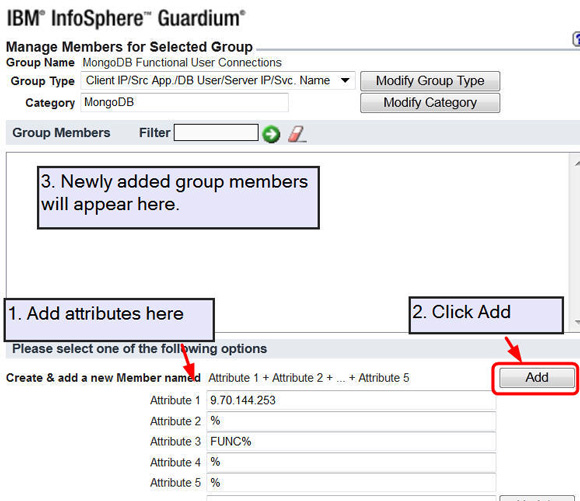
Task: Click the Modify Category button
Action: pos(430,102)
